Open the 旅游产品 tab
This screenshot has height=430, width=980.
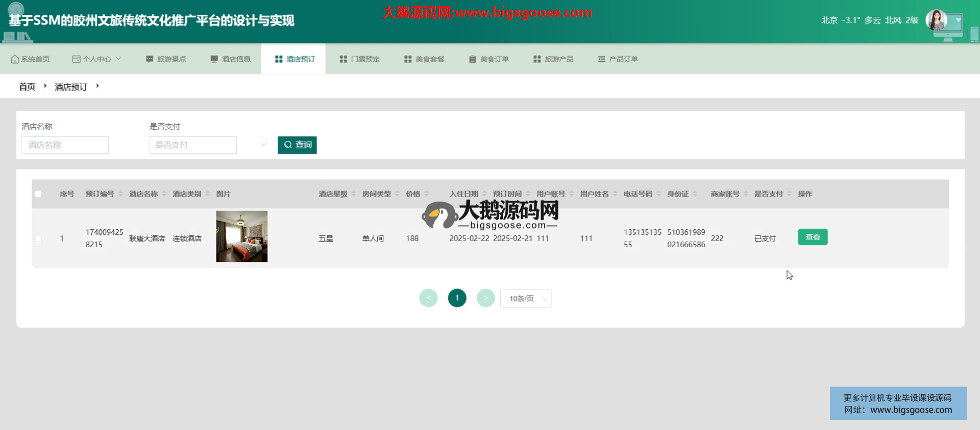(553, 59)
